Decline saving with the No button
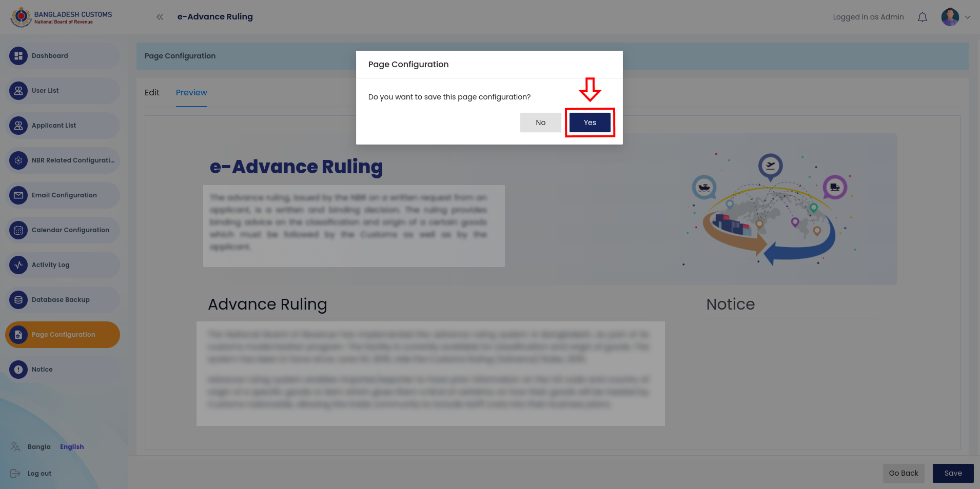Screen dimensions: 980x489 (x=540, y=123)
